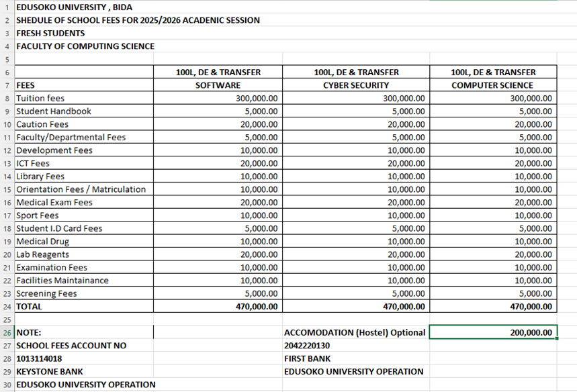
Task: Select the empty cell beside NOTE:
Action: tap(218, 332)
